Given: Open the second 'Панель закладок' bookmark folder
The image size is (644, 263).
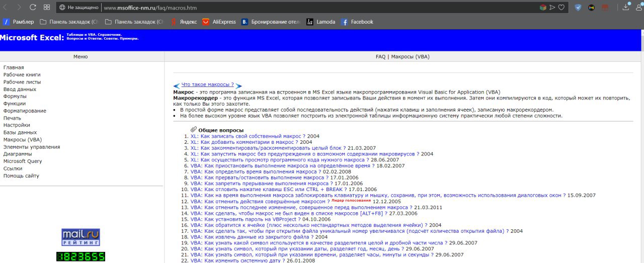Looking at the screenshot, I should click(x=134, y=22).
